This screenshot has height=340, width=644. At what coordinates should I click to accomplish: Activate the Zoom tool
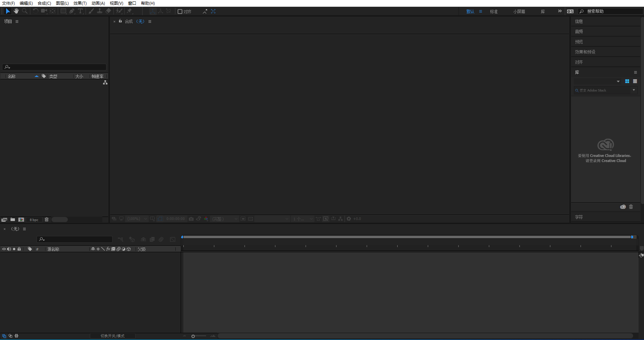click(24, 11)
